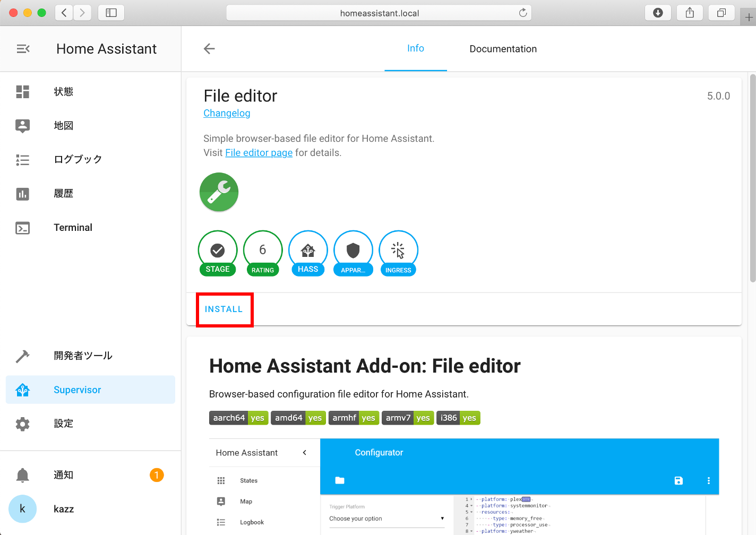
Task: Switch to the Info tab
Action: pyautogui.click(x=416, y=49)
